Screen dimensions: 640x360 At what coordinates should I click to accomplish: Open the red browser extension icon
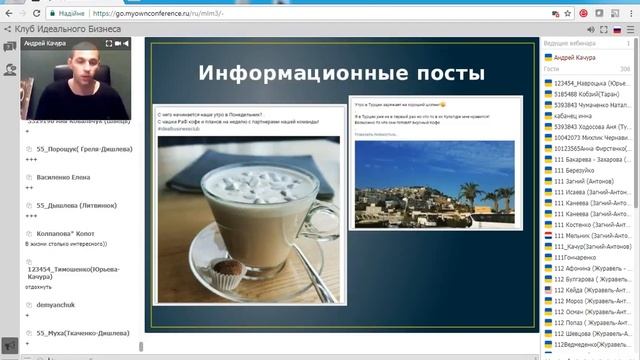point(583,13)
